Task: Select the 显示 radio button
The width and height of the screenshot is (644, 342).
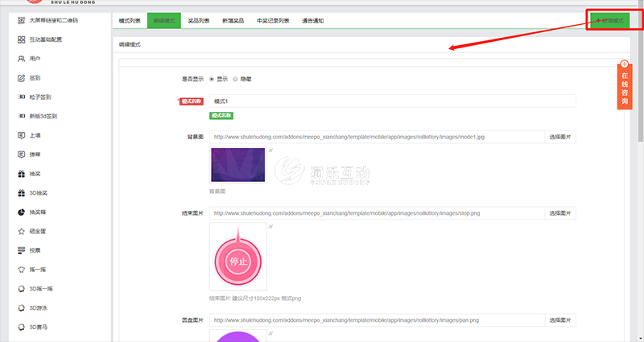Action: pos(212,79)
